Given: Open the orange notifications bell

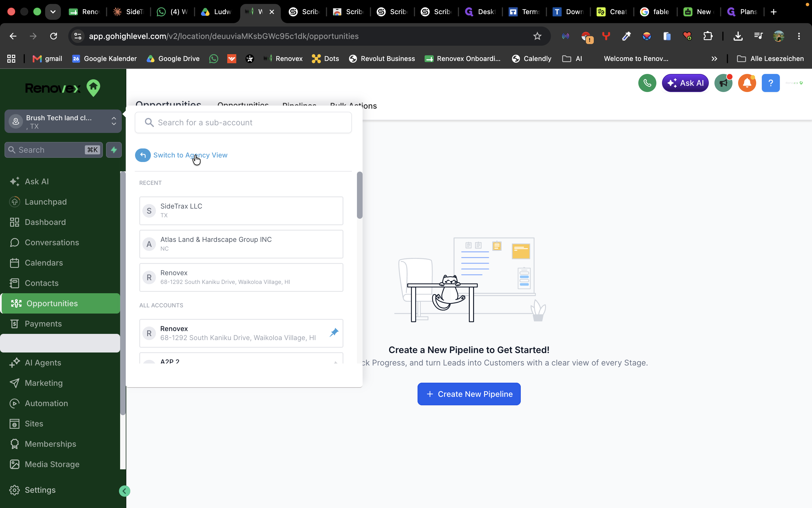Looking at the screenshot, I should tap(747, 83).
